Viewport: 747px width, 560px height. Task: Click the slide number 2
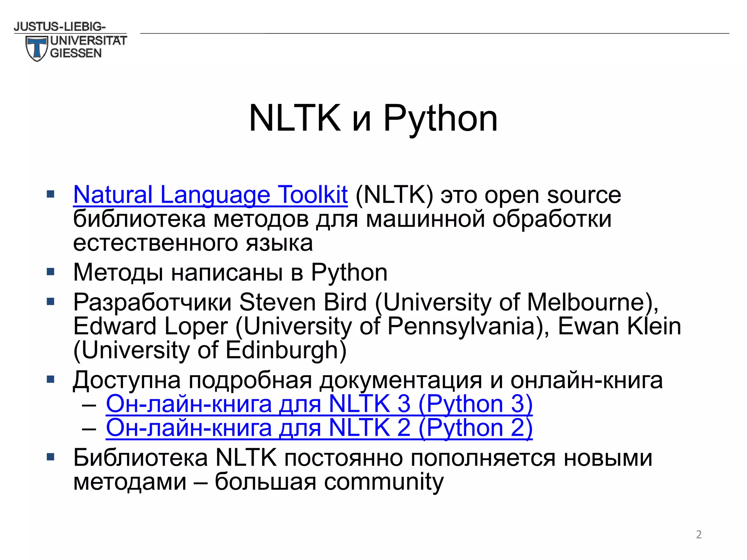pos(698,534)
